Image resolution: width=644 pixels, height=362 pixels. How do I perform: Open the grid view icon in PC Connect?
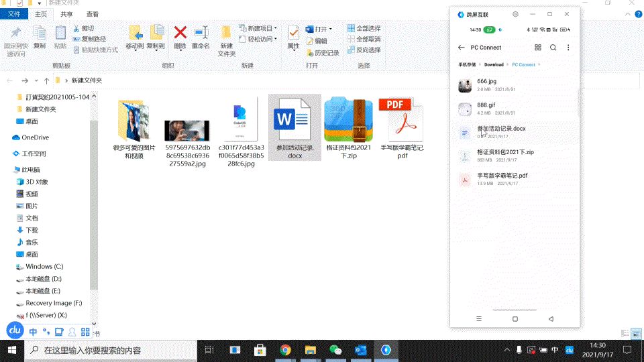[537, 48]
